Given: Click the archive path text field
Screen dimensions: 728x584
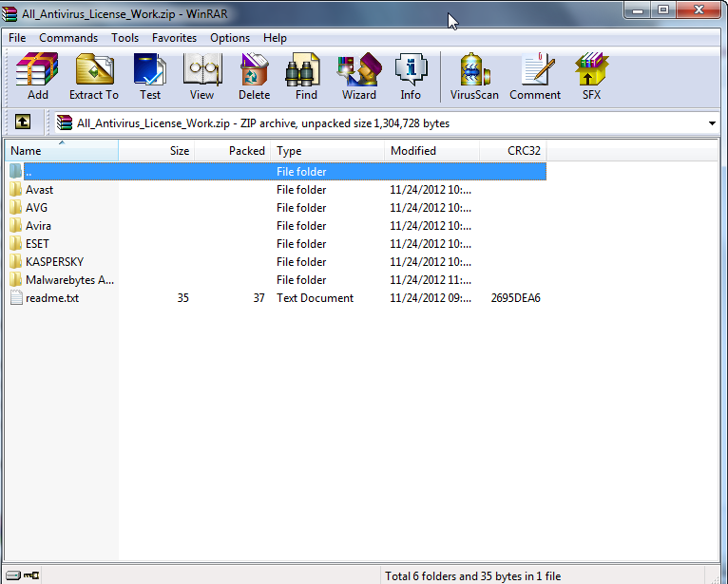Looking at the screenshot, I should tap(385, 123).
